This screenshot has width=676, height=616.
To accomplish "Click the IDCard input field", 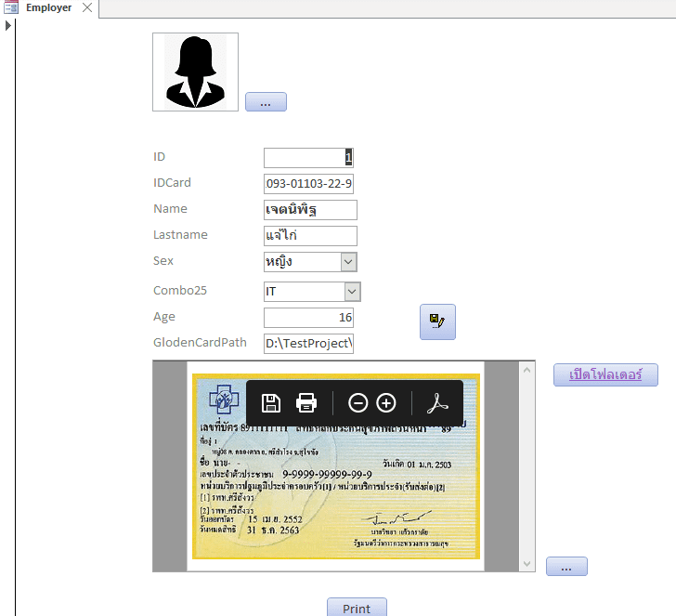I will pyautogui.click(x=308, y=184).
